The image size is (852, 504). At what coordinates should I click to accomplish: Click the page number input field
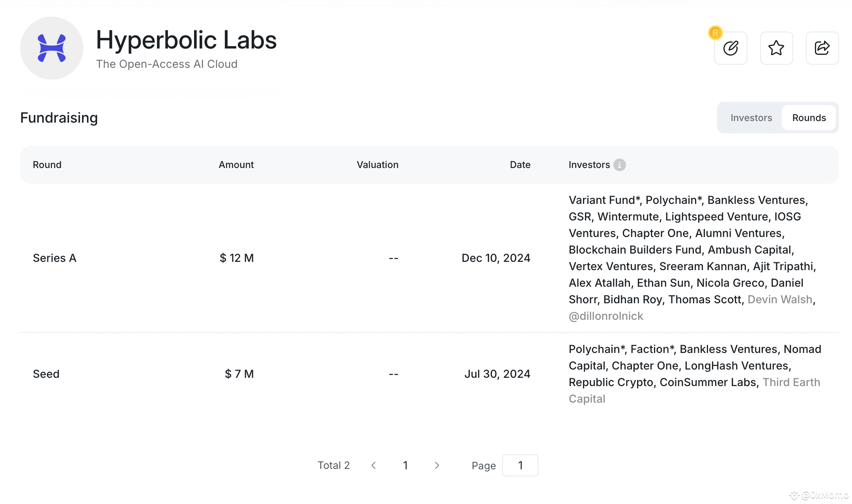click(520, 465)
